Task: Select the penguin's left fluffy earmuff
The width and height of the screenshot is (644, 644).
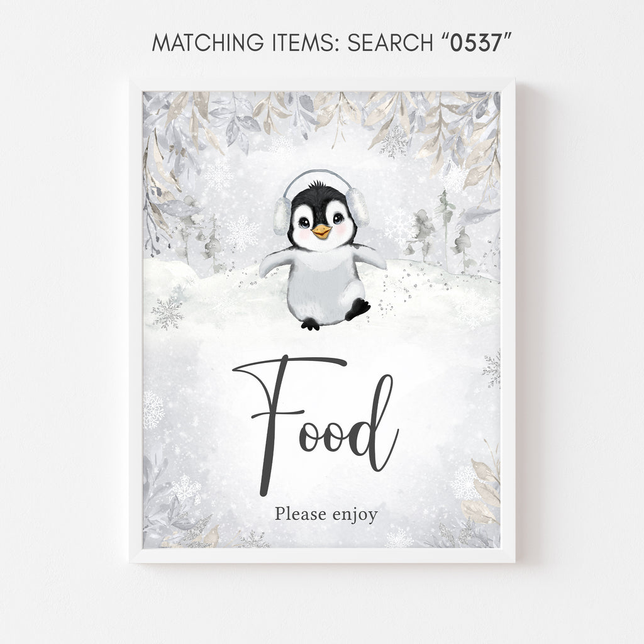Action: coord(282,216)
